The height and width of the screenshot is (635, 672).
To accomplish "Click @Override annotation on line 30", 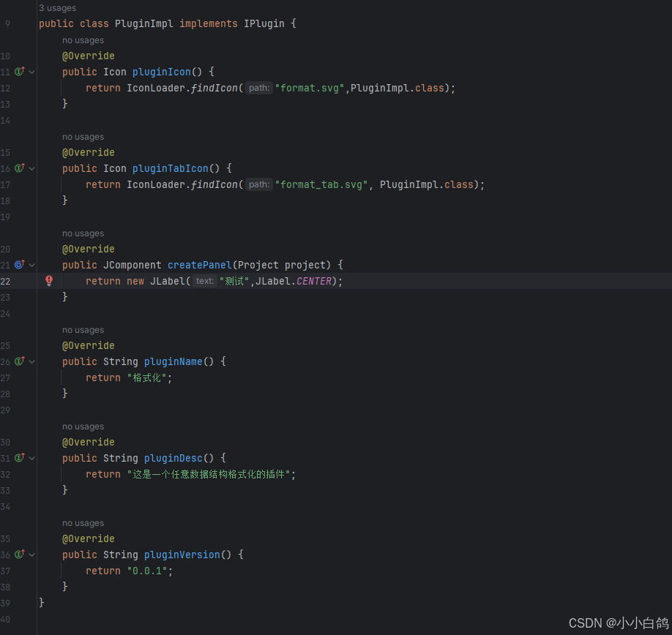I will [x=89, y=442].
